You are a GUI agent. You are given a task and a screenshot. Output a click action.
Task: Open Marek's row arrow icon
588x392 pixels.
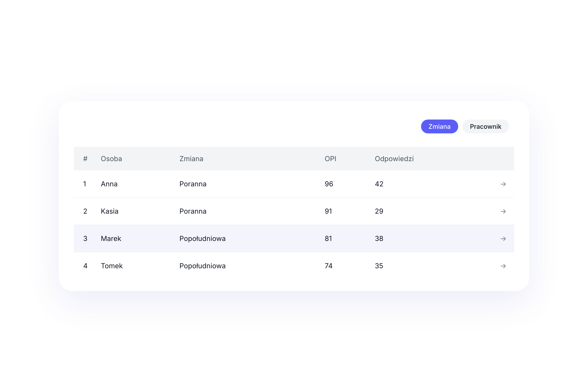(503, 238)
